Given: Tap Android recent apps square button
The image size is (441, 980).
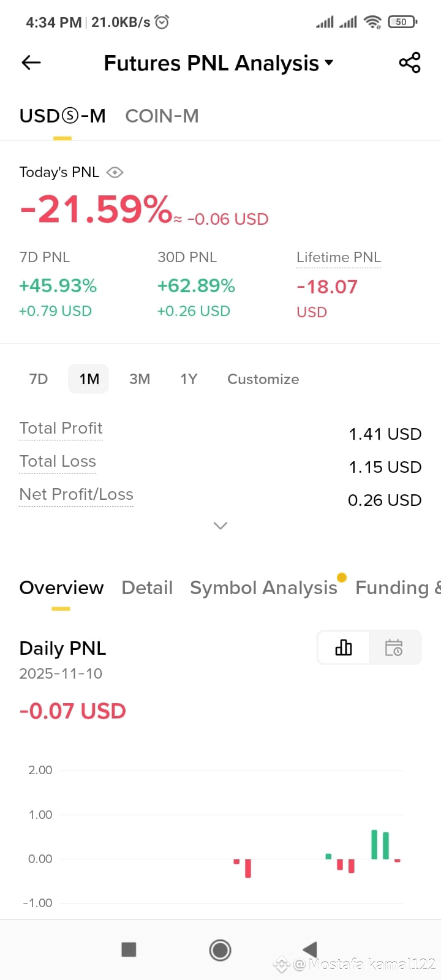Looking at the screenshot, I should point(129,949).
